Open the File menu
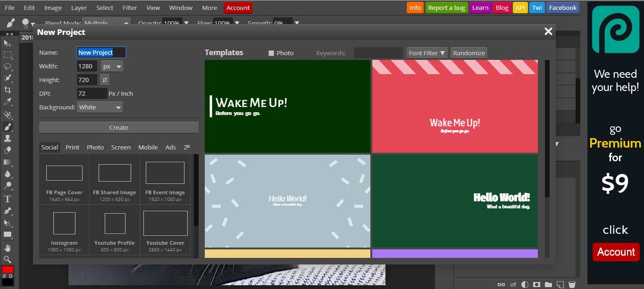 (x=9, y=8)
